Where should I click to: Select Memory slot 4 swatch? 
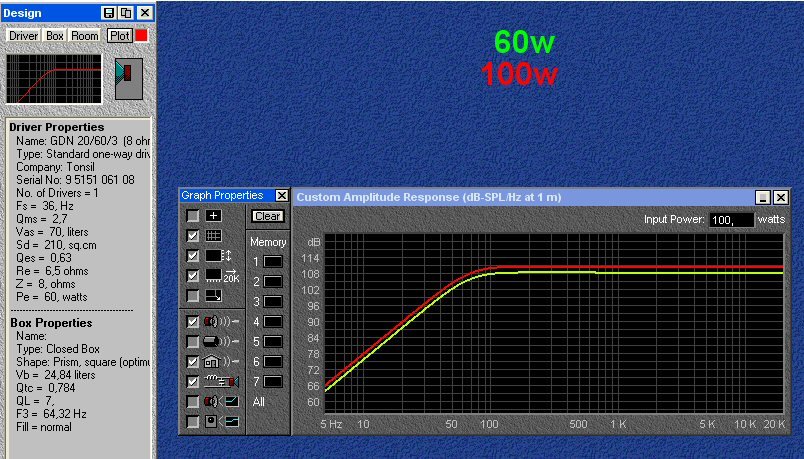(273, 322)
